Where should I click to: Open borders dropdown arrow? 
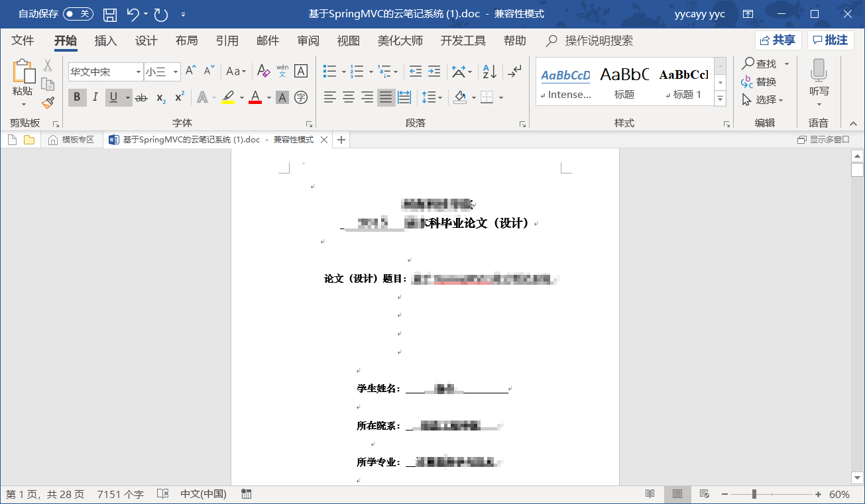coord(501,98)
